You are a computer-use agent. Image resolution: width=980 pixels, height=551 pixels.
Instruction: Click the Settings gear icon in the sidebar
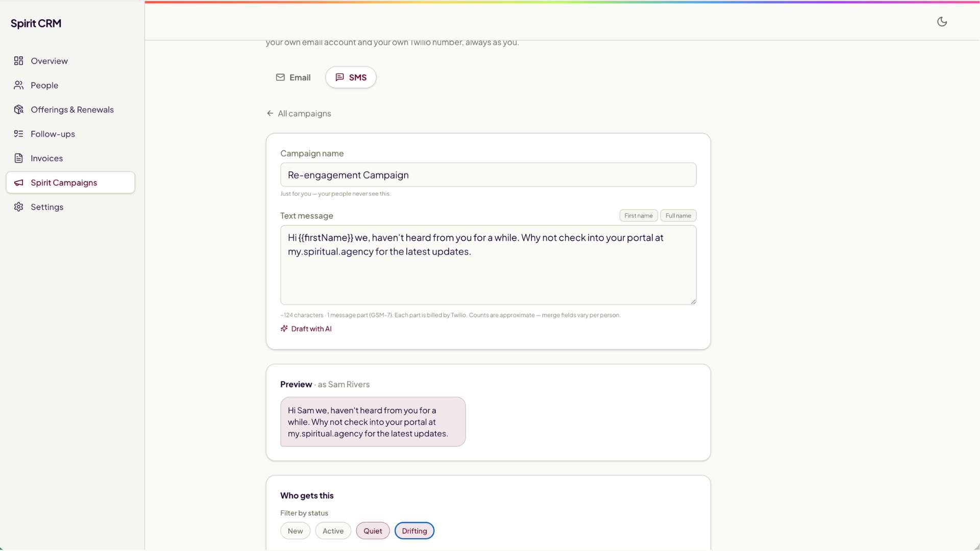[19, 207]
